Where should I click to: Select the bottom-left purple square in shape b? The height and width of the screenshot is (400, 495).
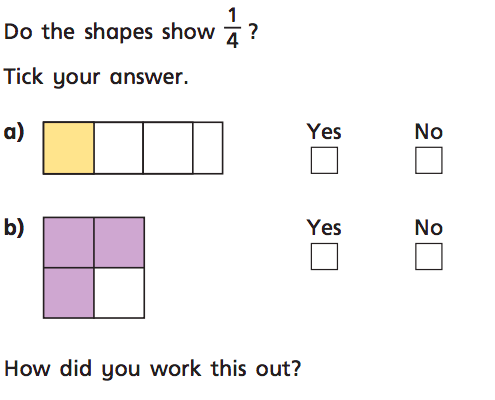69,293
